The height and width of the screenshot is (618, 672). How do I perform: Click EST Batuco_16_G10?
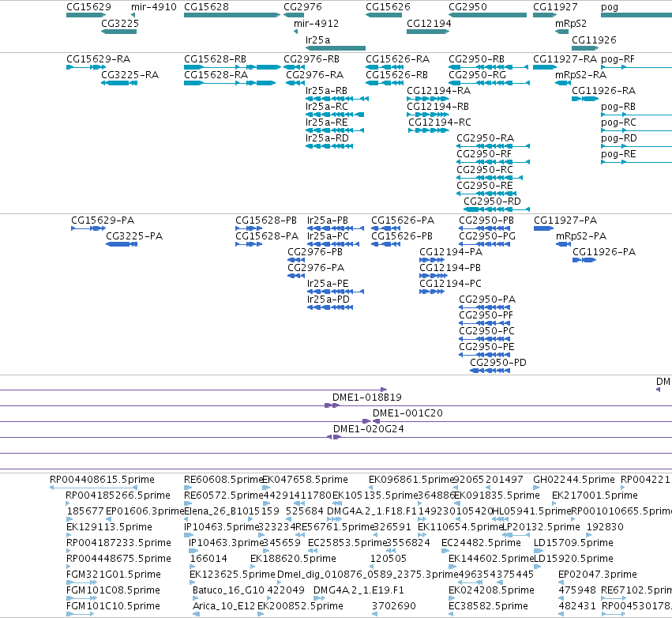click(x=228, y=590)
